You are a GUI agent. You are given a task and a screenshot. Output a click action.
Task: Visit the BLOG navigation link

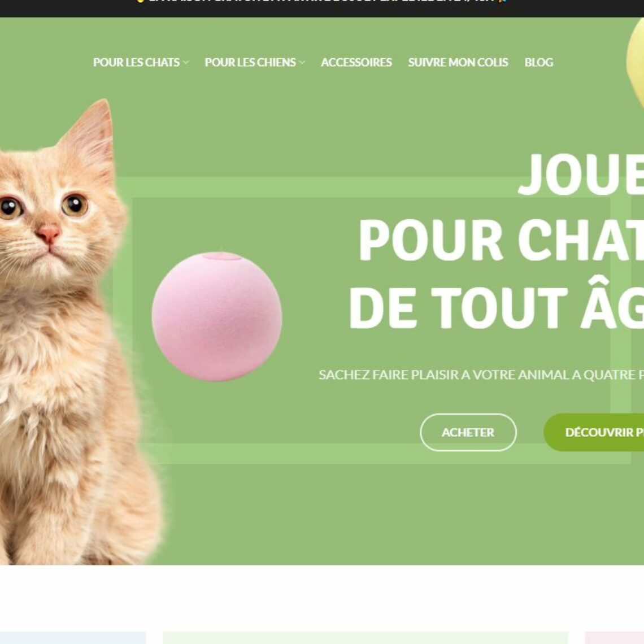(538, 63)
